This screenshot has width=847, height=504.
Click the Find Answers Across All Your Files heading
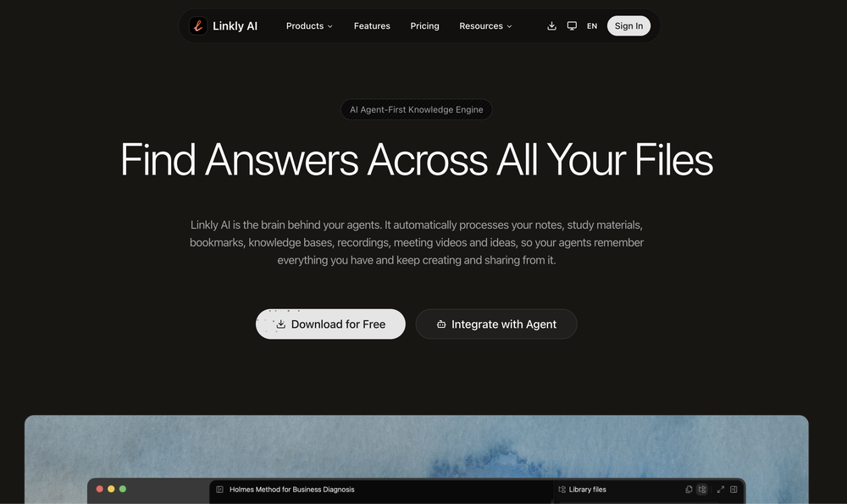click(x=417, y=159)
